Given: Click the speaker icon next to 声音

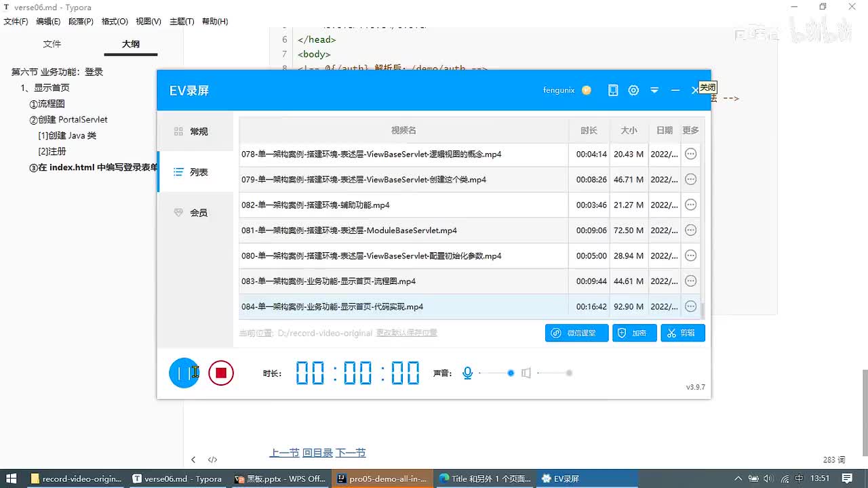Looking at the screenshot, I should pyautogui.click(x=526, y=373).
